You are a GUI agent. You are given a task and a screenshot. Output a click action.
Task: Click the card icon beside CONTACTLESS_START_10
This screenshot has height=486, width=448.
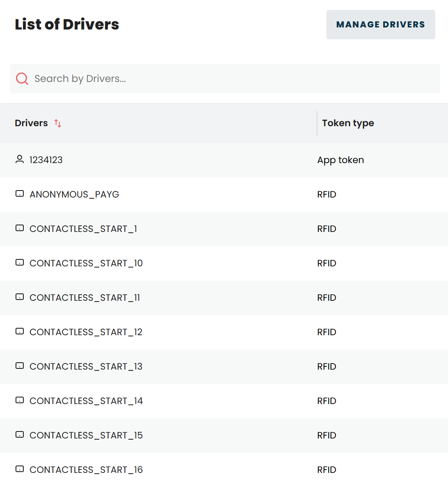click(x=19, y=263)
